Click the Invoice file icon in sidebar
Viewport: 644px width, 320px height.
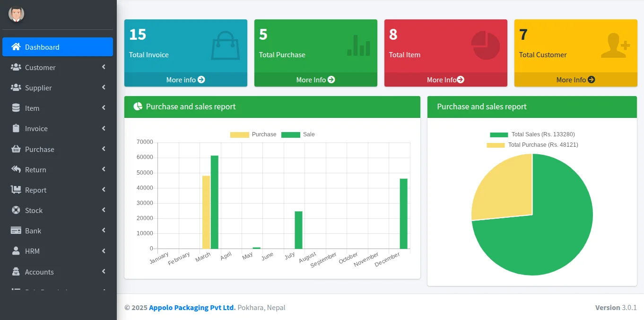(x=16, y=128)
